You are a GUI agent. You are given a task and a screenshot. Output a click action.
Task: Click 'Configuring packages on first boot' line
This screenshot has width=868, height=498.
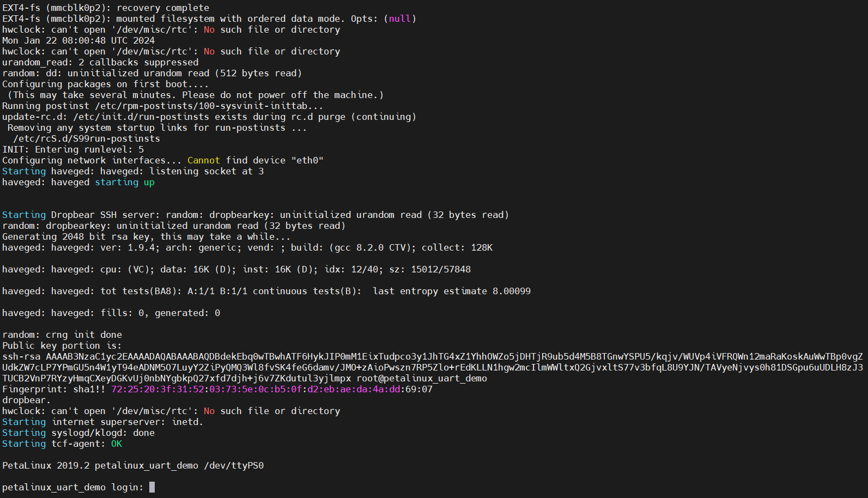tap(106, 84)
